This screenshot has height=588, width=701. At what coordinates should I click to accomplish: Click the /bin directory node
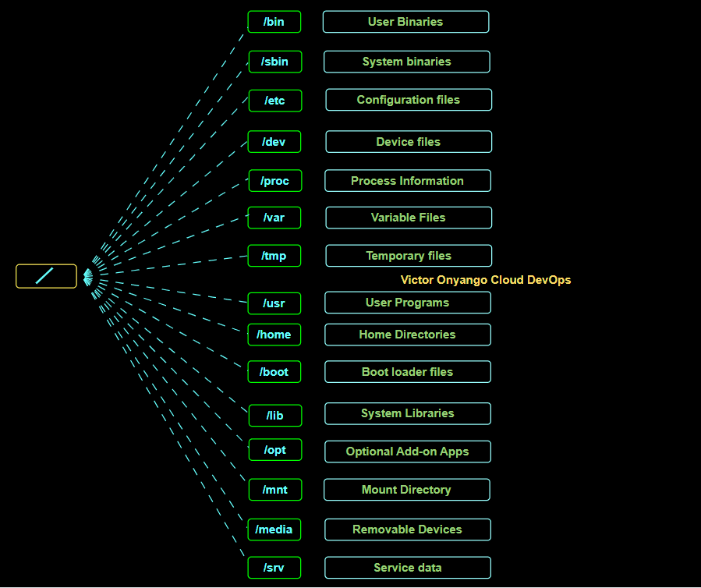[x=274, y=22]
